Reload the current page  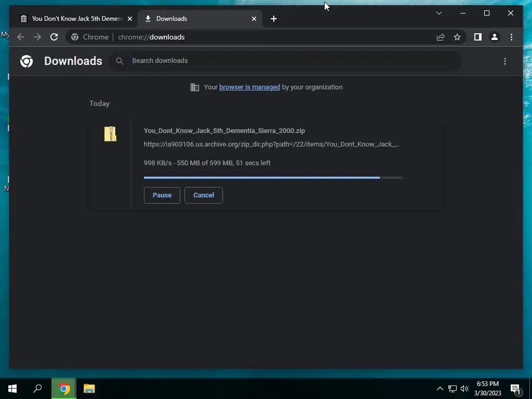pyautogui.click(x=54, y=37)
